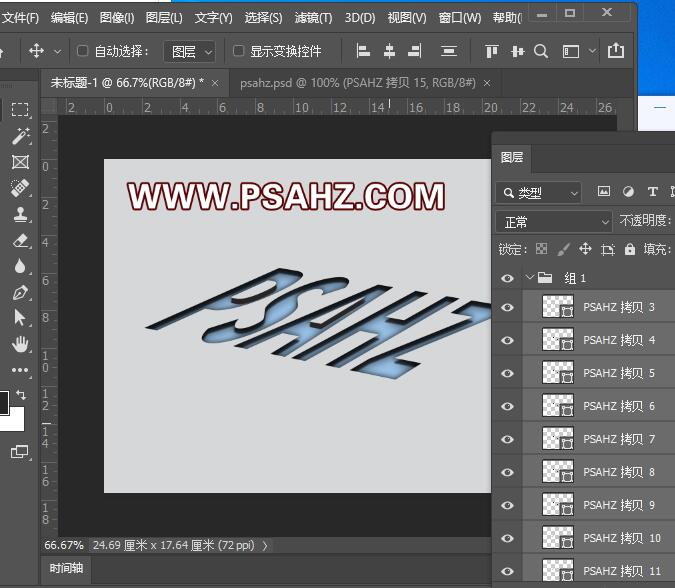
Task: Change the screen mode icon
Action: [x=20, y=452]
